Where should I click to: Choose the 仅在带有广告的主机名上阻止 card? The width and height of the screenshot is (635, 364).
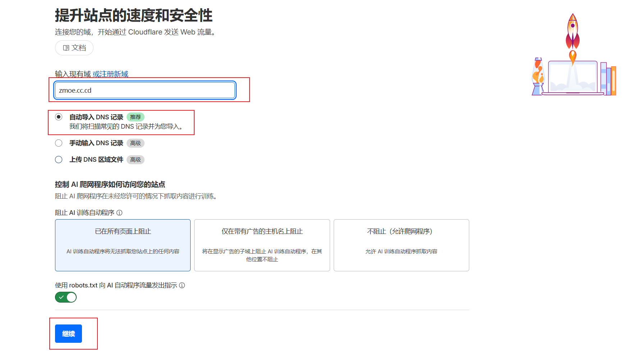click(x=262, y=245)
